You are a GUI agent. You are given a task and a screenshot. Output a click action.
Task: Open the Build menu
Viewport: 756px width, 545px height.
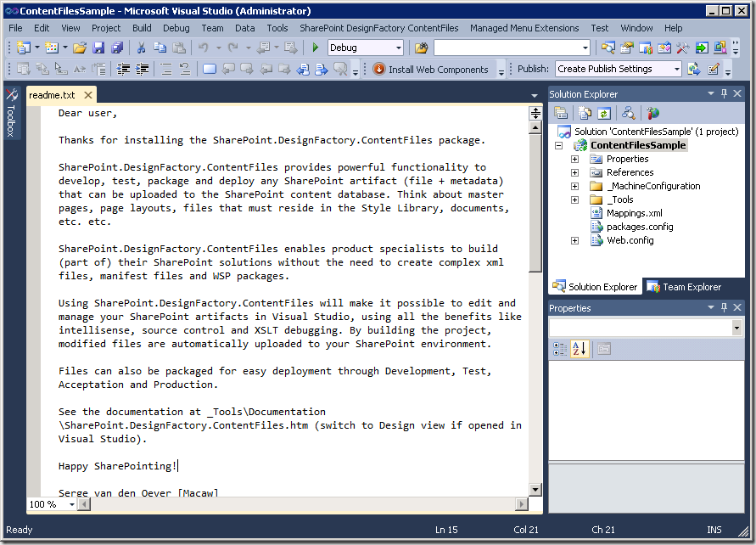pos(142,28)
